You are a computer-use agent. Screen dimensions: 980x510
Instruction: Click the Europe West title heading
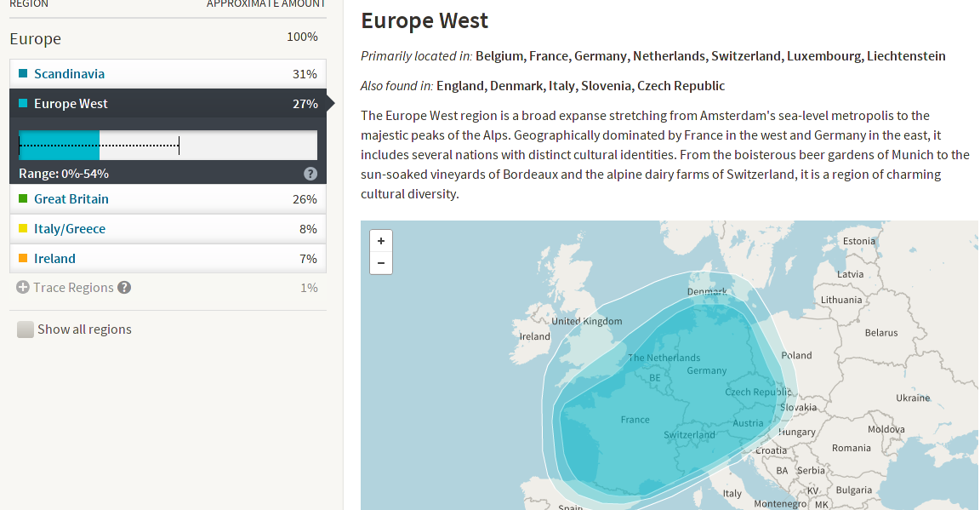pos(424,20)
